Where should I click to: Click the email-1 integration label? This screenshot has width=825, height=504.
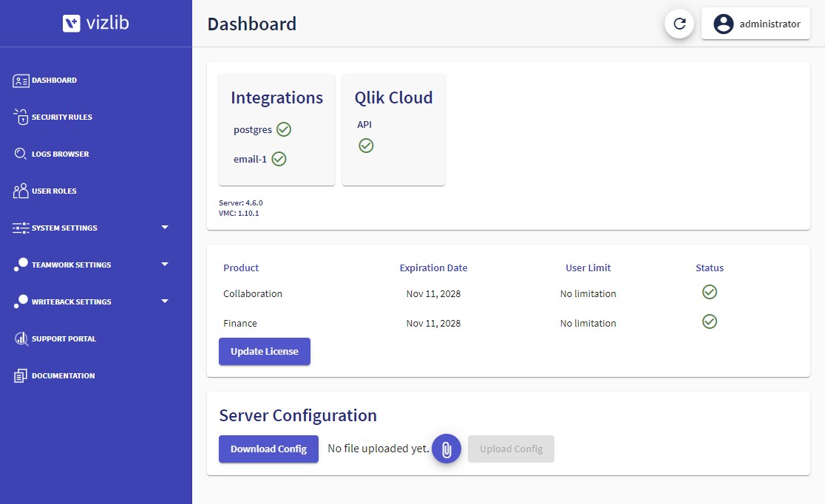pyautogui.click(x=250, y=159)
